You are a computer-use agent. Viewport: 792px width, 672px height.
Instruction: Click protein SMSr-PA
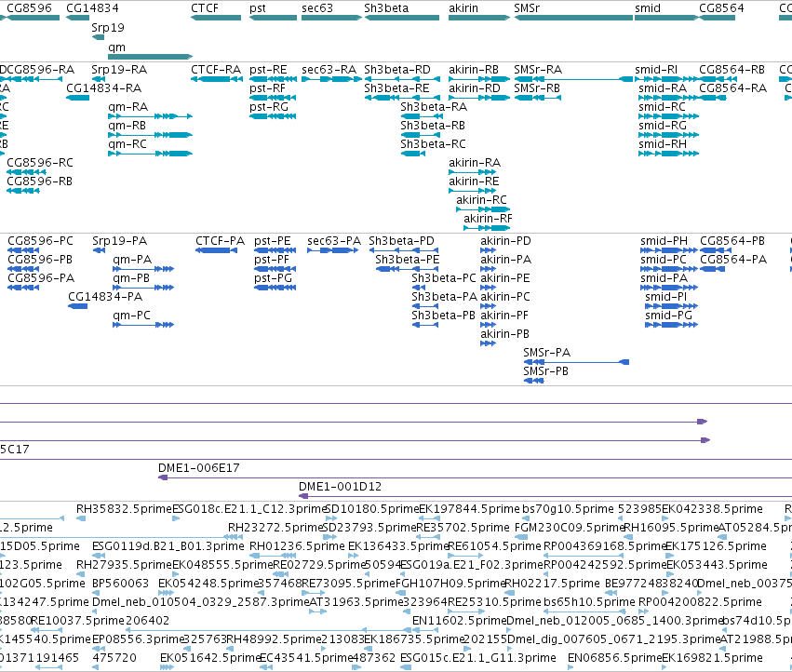point(576,362)
